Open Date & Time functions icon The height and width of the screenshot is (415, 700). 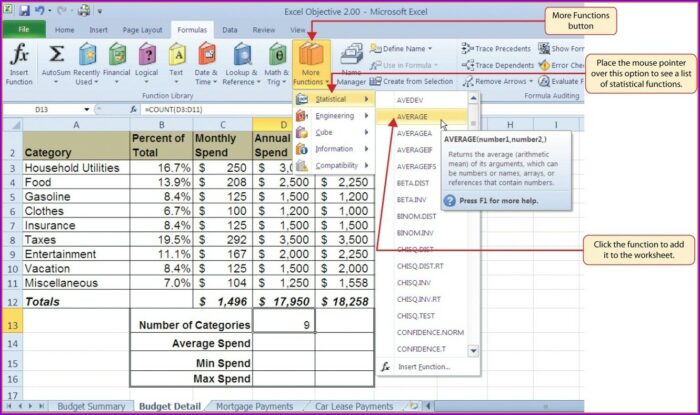(207, 54)
